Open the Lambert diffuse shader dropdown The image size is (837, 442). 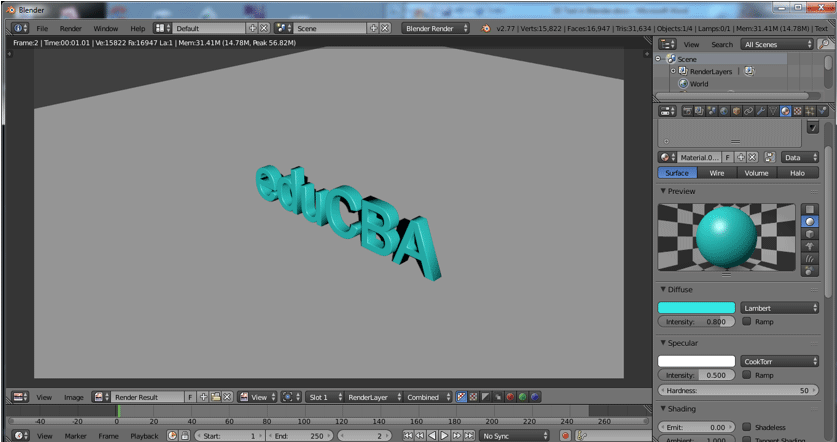[x=779, y=308]
